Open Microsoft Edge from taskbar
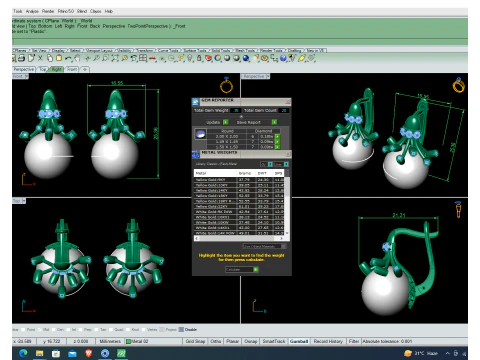This screenshot has height=360, width=480. [x=23, y=353]
